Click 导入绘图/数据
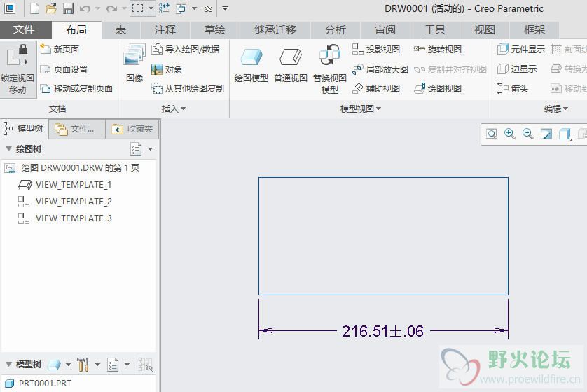The width and height of the screenshot is (587, 392). pos(186,49)
